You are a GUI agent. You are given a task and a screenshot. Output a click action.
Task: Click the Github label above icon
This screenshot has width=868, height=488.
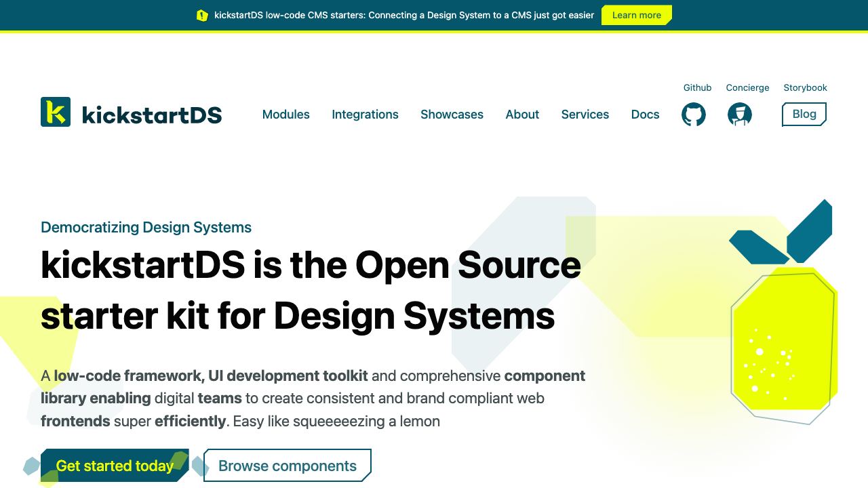[697, 87]
